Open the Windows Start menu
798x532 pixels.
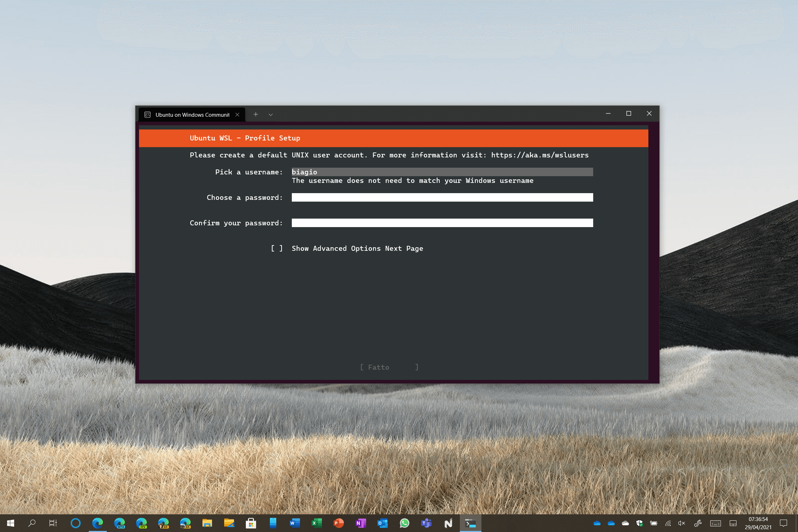(x=11, y=523)
